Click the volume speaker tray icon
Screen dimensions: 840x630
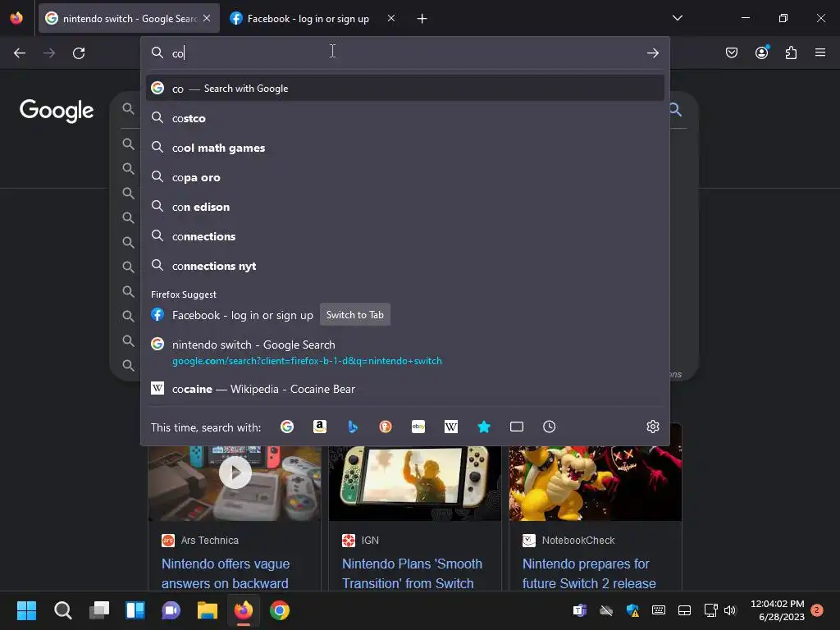[730, 610]
